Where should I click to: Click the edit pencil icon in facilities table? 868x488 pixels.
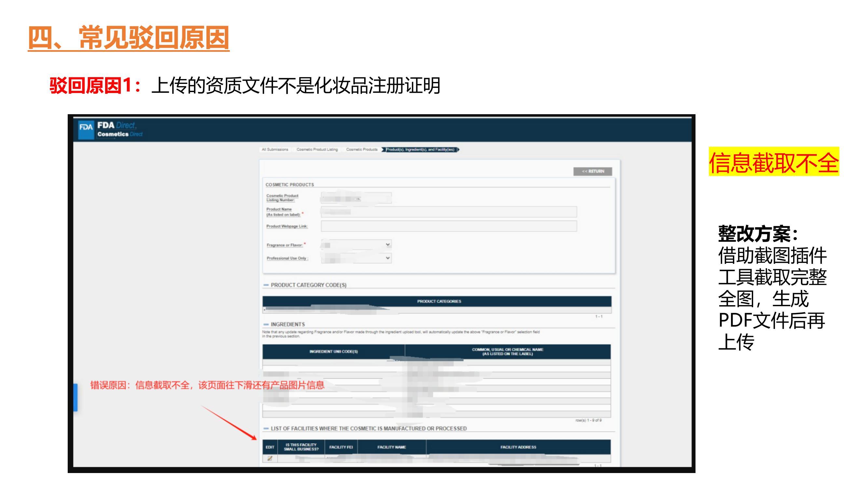point(269,458)
